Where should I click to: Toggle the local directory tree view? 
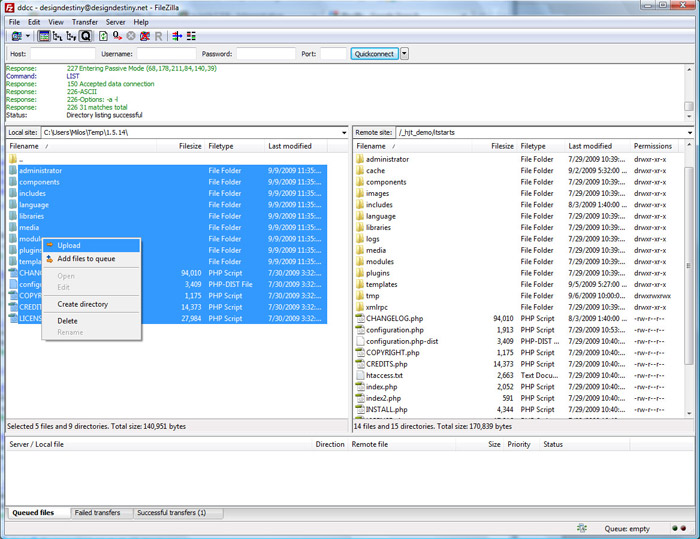click(x=58, y=36)
